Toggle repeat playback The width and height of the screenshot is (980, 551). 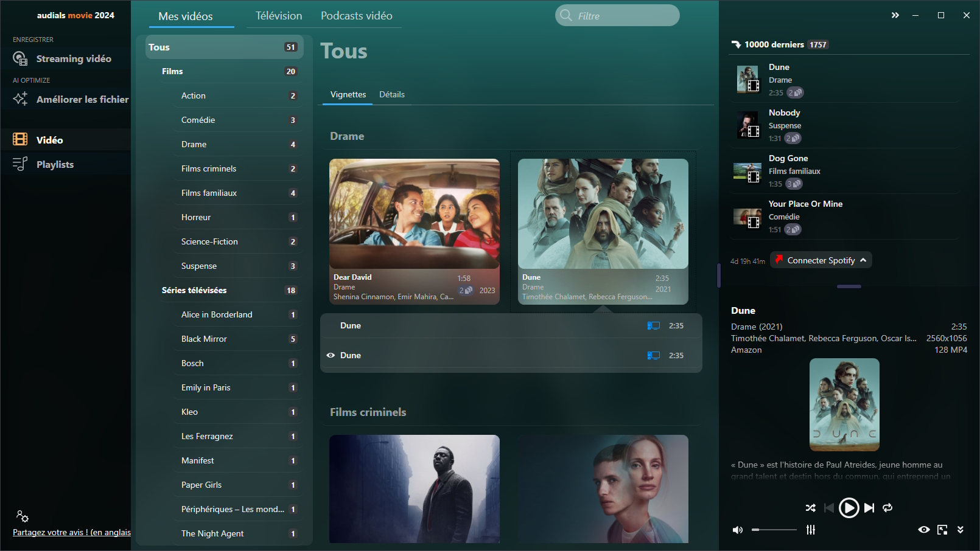(x=887, y=508)
